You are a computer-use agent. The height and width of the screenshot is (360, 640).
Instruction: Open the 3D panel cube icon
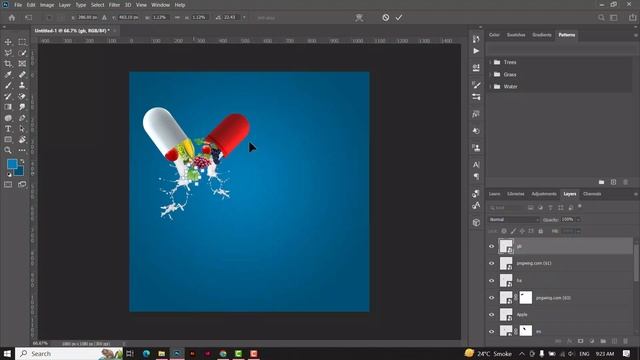(476, 222)
